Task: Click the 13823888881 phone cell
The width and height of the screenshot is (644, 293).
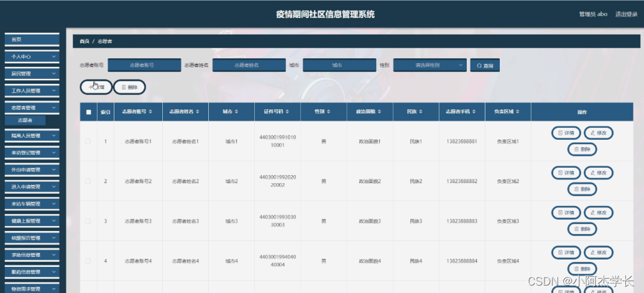Action: click(462, 142)
